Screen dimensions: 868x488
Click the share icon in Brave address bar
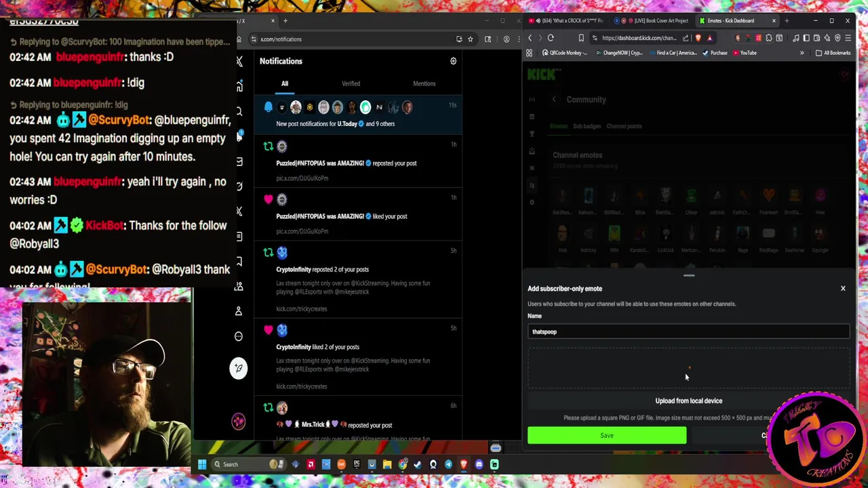click(x=685, y=38)
